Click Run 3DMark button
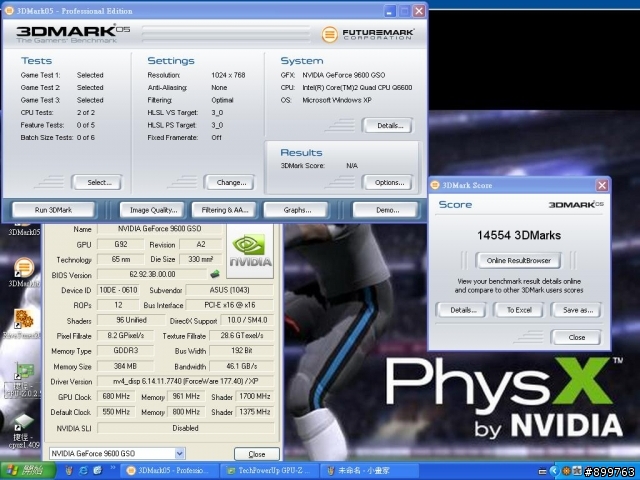This screenshot has width=640, height=480. click(53, 210)
